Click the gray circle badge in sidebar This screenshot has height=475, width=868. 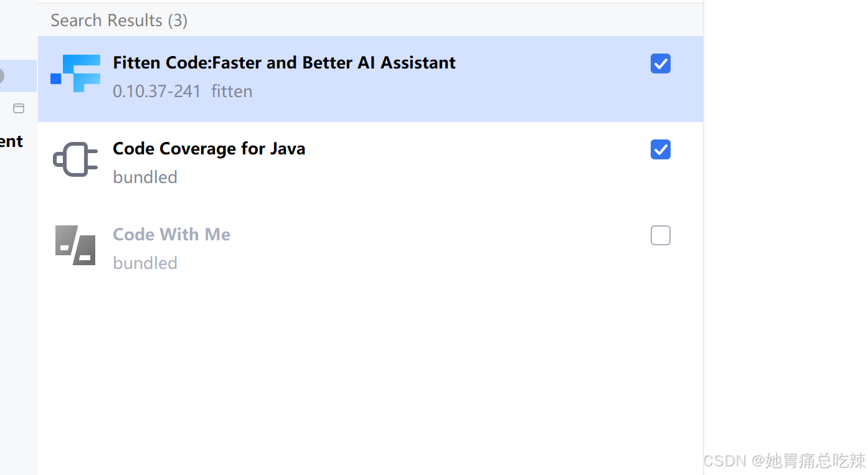1,76
